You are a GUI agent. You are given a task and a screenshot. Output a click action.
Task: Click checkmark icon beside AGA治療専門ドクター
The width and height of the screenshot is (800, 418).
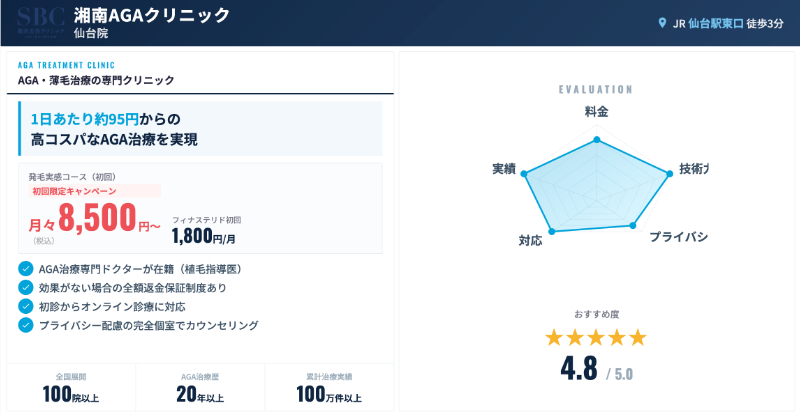point(26,269)
